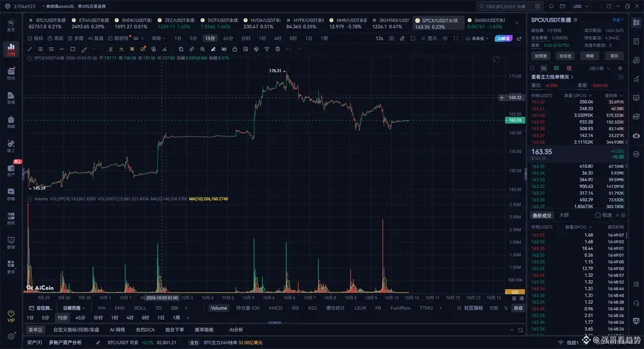The height and width of the screenshot is (349, 644).
Task: Toggle visibility of SPCX/USDT chart legend
Action: 30,59
